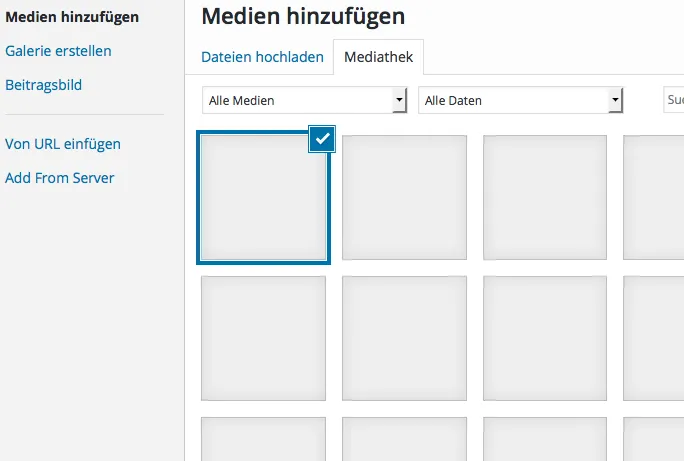
Task: Open Beitragsbild in sidebar
Action: pyautogui.click(x=44, y=85)
